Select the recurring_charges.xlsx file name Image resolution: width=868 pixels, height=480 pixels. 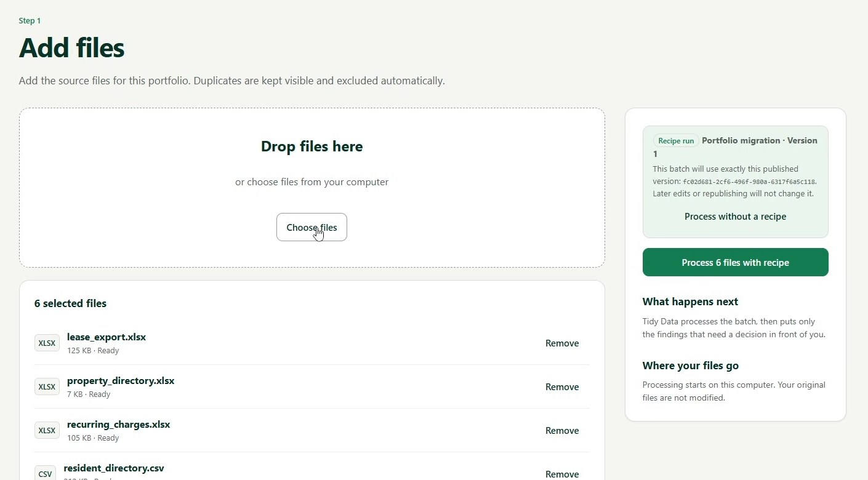click(118, 425)
